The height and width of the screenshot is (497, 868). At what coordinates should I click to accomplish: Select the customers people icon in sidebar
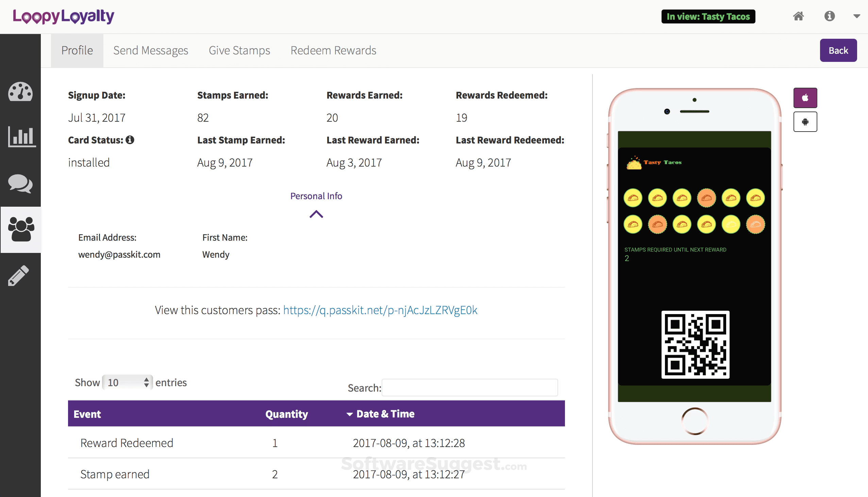[x=20, y=229]
